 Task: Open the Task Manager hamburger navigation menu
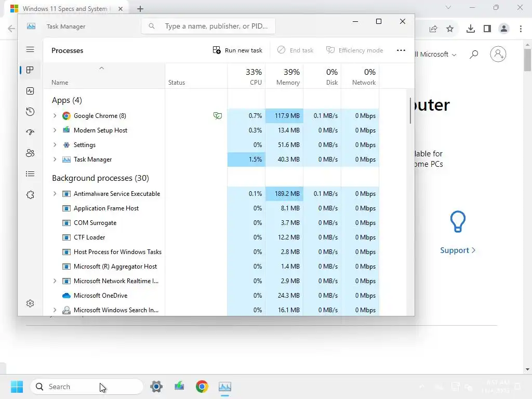[x=30, y=49]
